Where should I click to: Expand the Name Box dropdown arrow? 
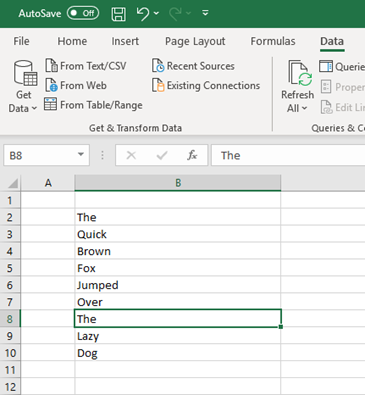[x=80, y=155]
